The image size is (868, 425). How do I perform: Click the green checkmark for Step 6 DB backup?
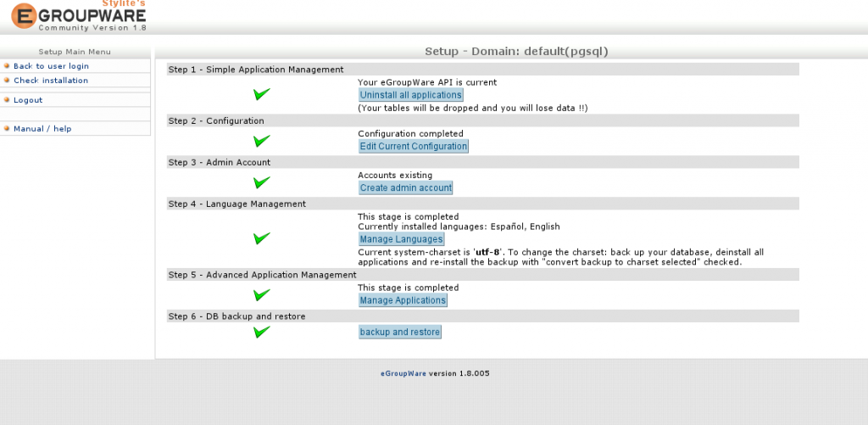[x=262, y=332]
